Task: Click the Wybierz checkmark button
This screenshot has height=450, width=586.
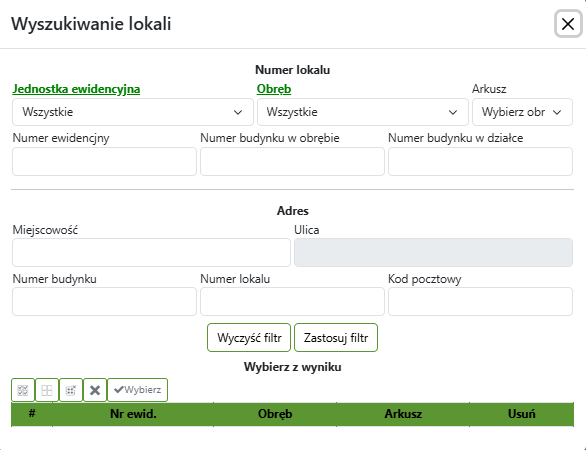Action: click(138, 390)
